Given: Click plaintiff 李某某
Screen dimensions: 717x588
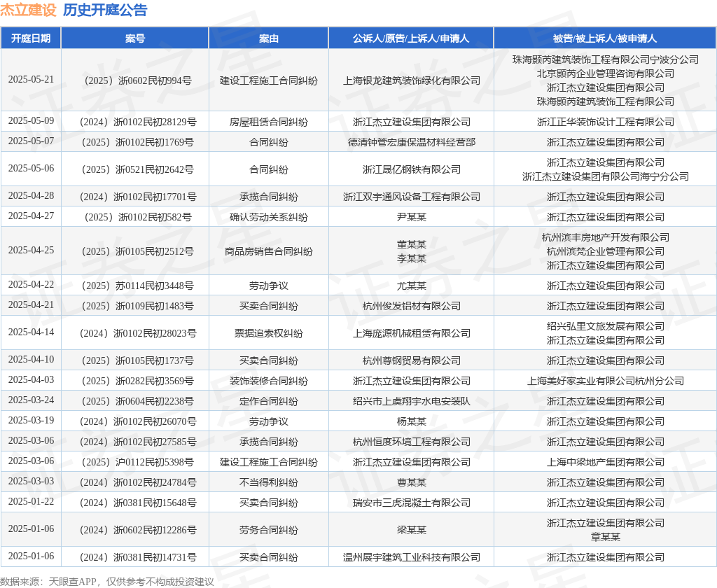Looking at the screenshot, I should click(411, 259).
